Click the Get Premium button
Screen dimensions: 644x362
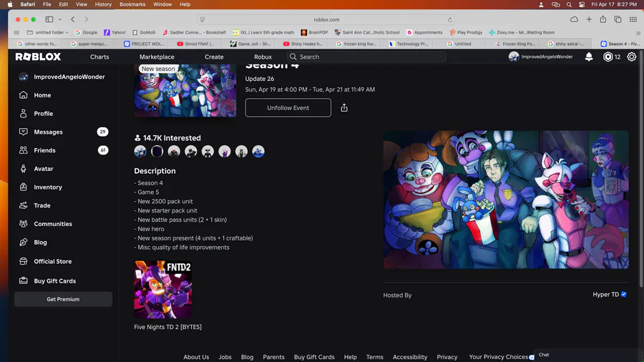(63, 299)
